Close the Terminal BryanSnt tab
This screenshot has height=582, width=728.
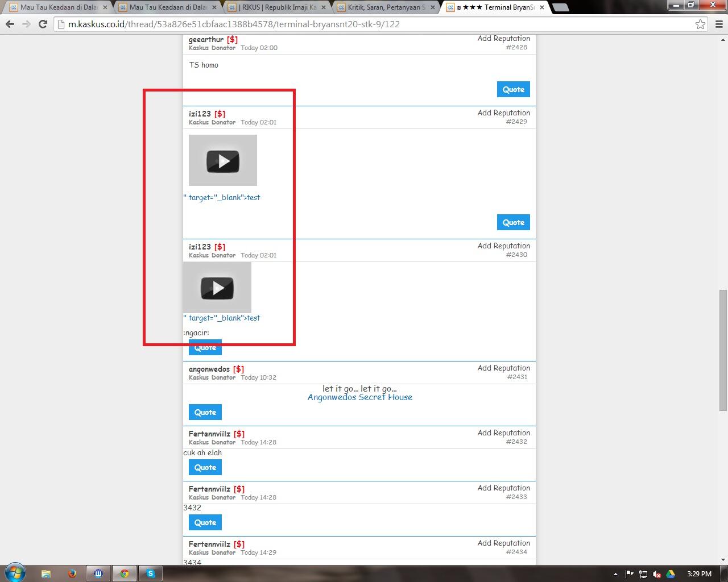pos(541,7)
